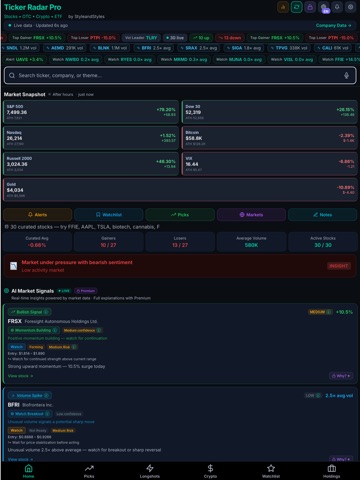Click the green refresh data icon
Viewport: 360px width, 480px height.
pos(296,7)
